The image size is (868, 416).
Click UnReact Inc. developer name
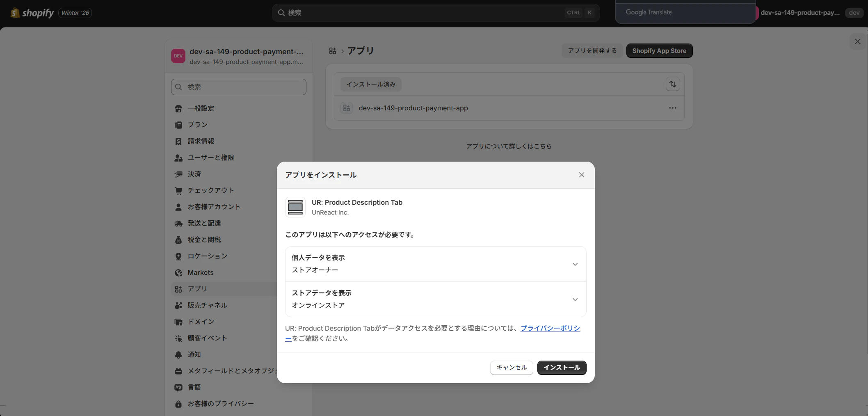330,213
